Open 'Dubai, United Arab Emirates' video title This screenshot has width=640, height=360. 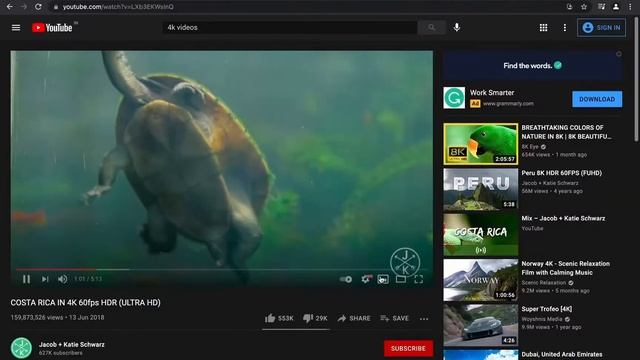point(562,354)
